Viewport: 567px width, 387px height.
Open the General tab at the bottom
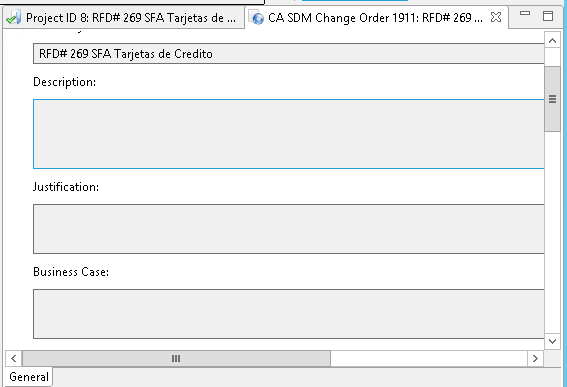click(x=29, y=377)
